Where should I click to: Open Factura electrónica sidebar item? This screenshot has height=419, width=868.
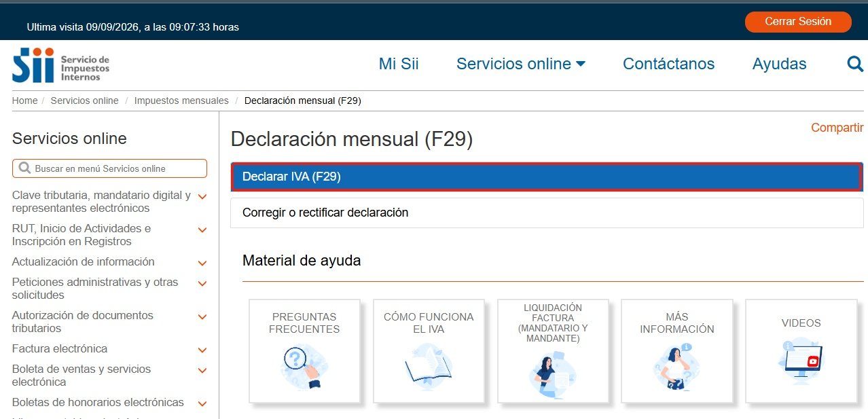tap(60, 348)
